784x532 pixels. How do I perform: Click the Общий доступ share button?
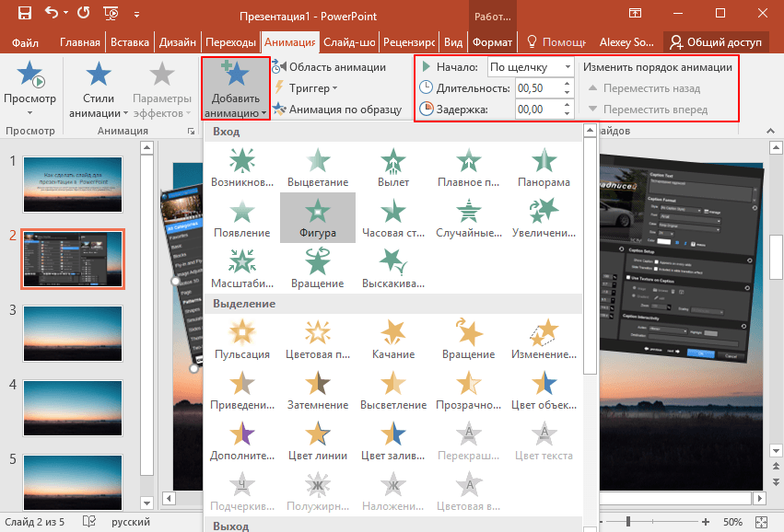click(717, 42)
